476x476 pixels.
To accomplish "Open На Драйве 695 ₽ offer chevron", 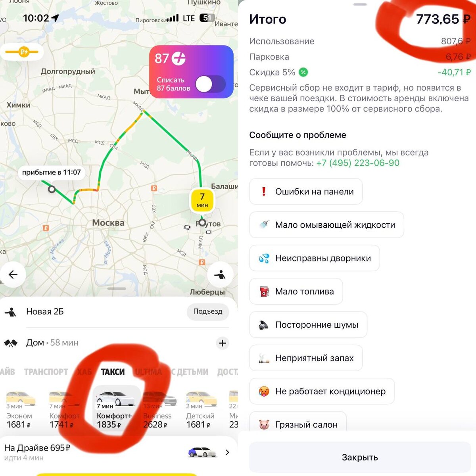I will click(227, 452).
